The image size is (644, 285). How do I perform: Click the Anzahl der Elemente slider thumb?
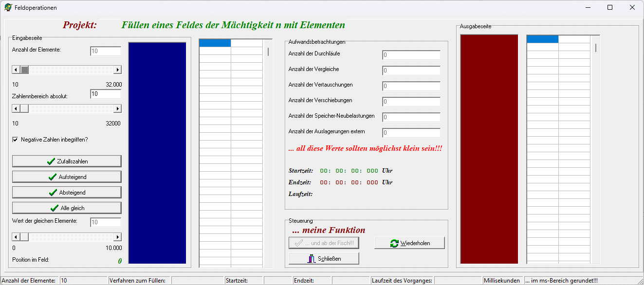click(24, 70)
